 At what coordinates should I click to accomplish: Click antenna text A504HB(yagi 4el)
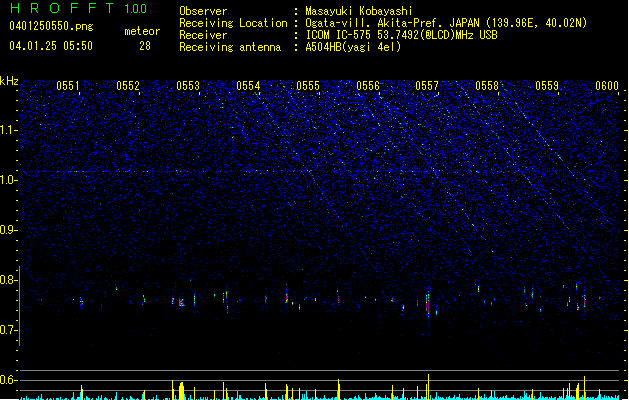pos(353,47)
